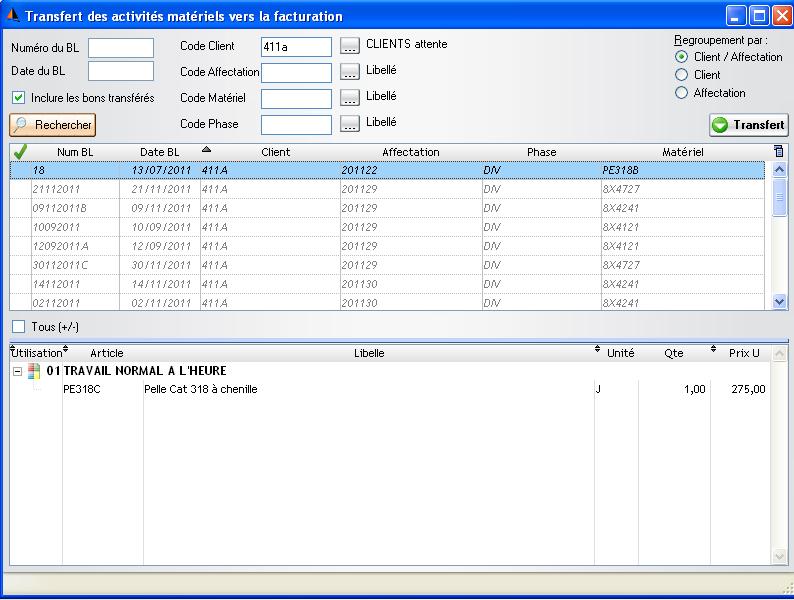Click the Numéro du BL input field
The height and width of the screenshot is (600, 794).
tap(121, 48)
